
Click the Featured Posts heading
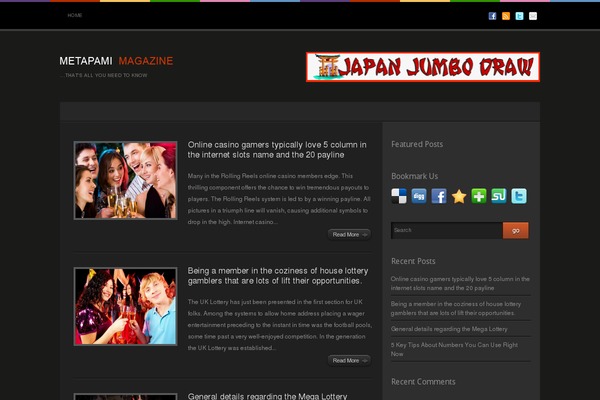coord(417,144)
